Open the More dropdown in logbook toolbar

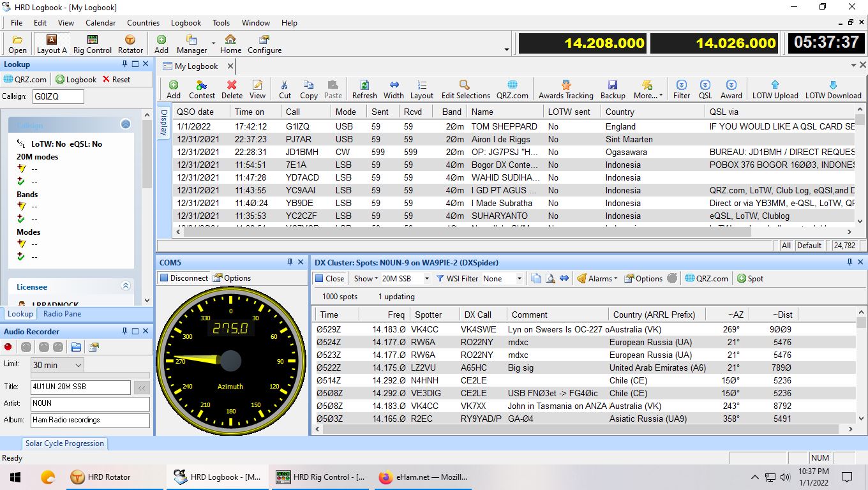click(x=648, y=89)
